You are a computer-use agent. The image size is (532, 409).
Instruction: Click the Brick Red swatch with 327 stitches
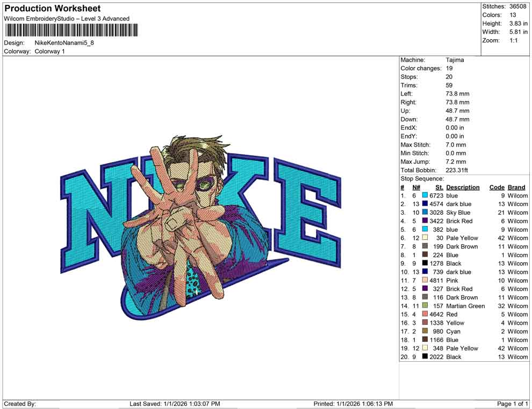pyautogui.click(x=425, y=289)
